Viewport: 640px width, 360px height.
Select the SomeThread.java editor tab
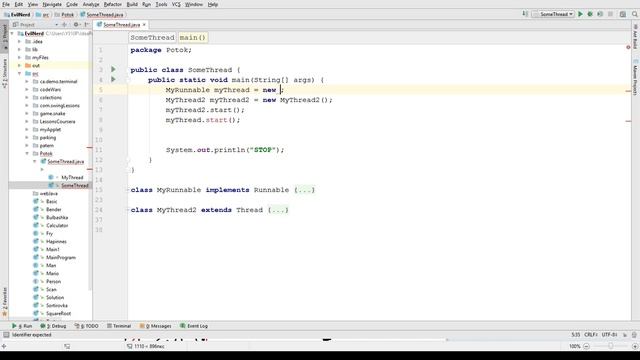[x=121, y=25]
